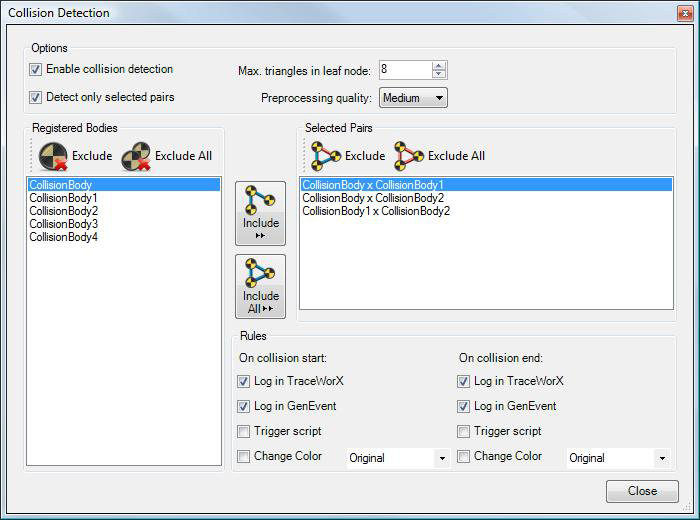Click Exclude icon in Selected Pairs

[326, 155]
